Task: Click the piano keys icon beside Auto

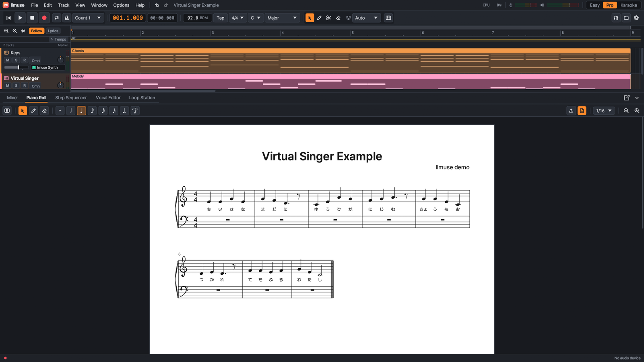Action: click(388, 18)
